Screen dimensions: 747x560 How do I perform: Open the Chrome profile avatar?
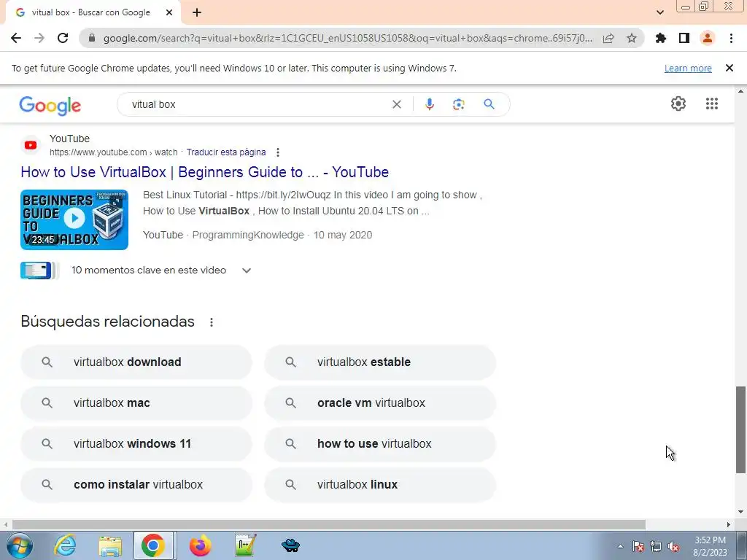tap(708, 38)
